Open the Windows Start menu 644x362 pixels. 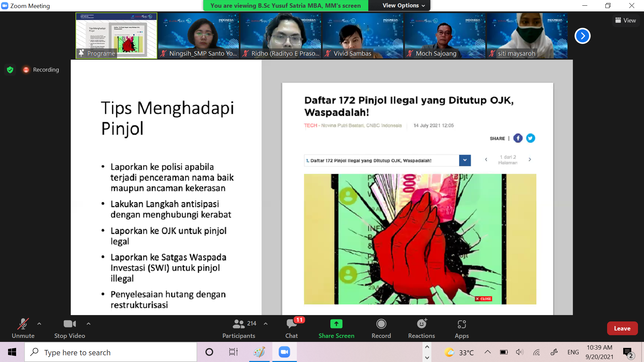point(12,352)
